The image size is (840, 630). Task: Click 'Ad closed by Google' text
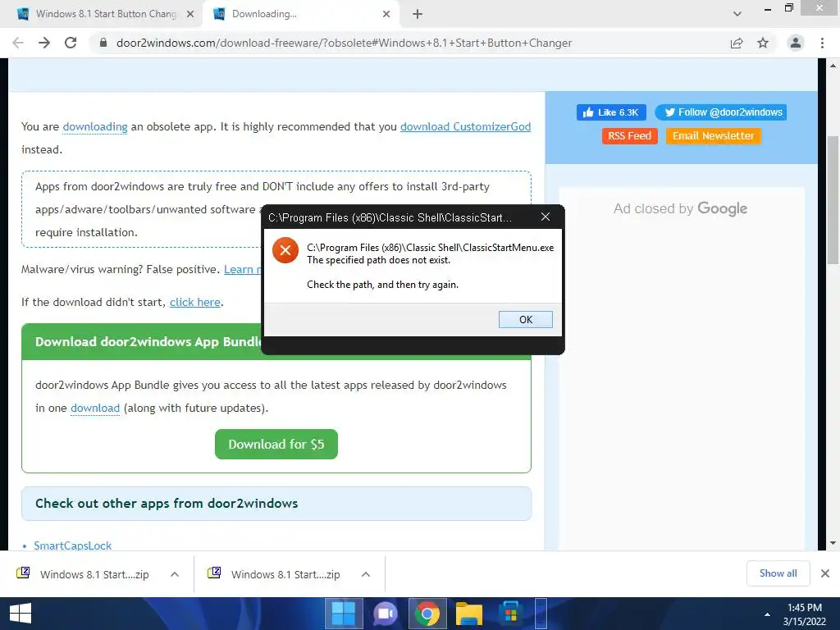(680, 208)
